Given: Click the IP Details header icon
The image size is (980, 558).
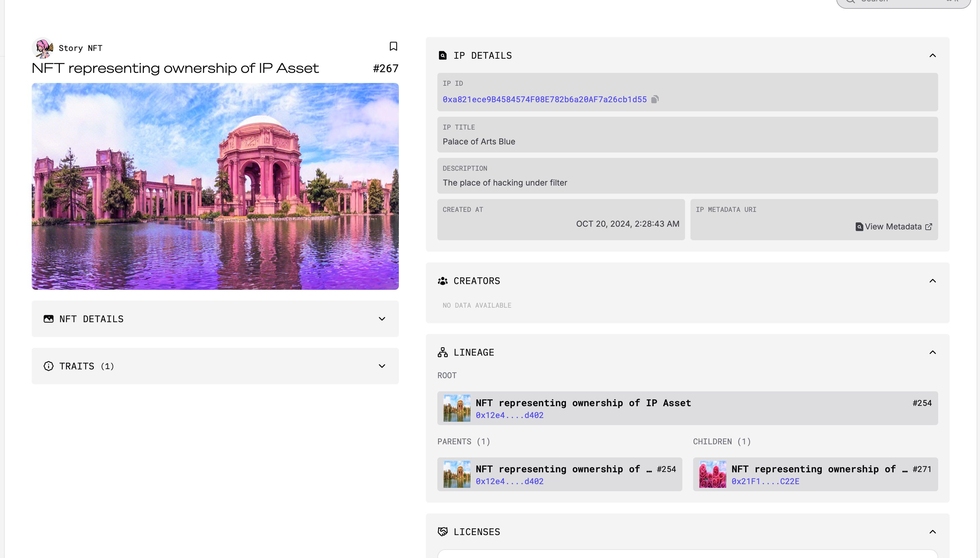Looking at the screenshot, I should [443, 56].
